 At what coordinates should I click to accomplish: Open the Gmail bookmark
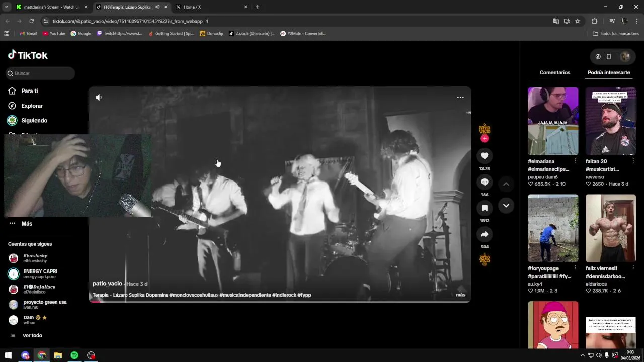coord(28,34)
